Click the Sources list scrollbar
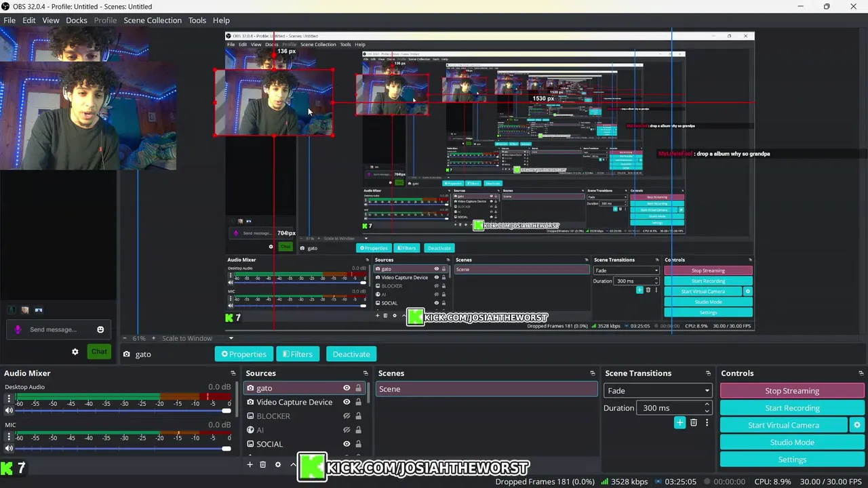868x488 pixels. click(370, 393)
